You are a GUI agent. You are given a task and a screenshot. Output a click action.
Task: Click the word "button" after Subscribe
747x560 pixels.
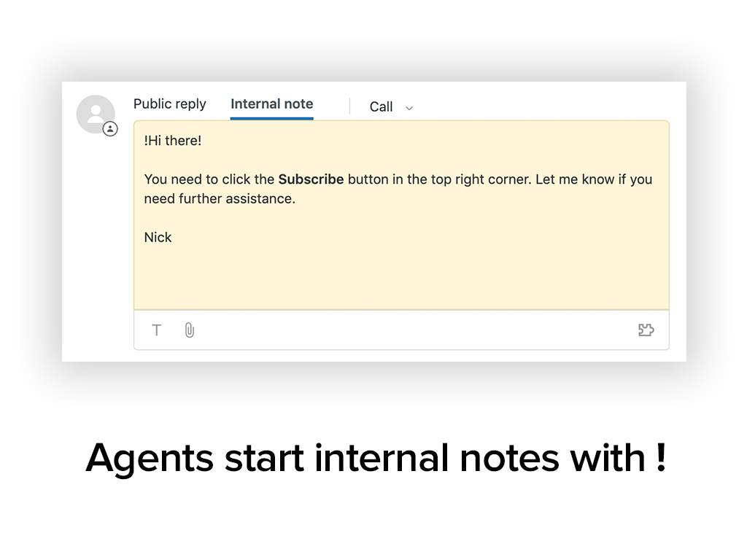(x=368, y=179)
